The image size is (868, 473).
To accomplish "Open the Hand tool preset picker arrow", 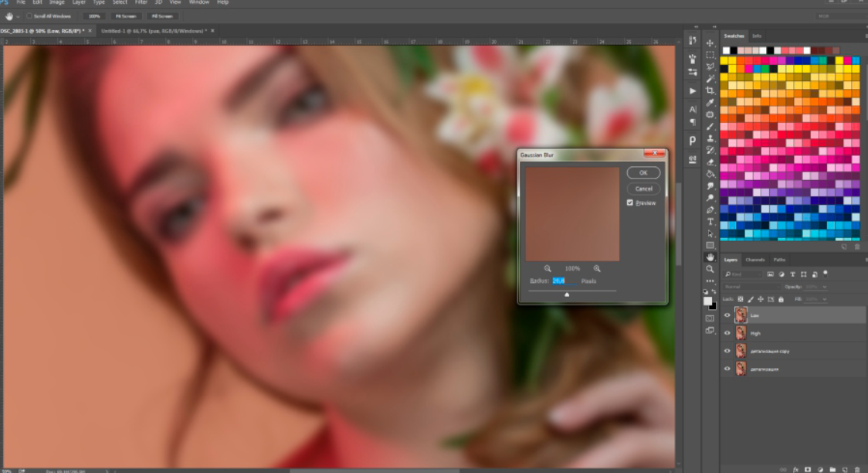I will [x=18, y=16].
